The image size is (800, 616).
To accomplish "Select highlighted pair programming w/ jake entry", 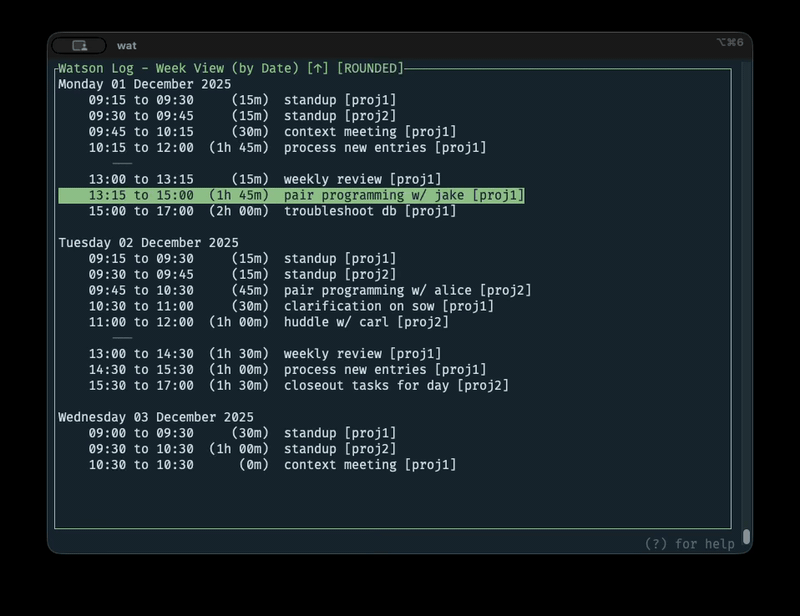I will coord(290,195).
